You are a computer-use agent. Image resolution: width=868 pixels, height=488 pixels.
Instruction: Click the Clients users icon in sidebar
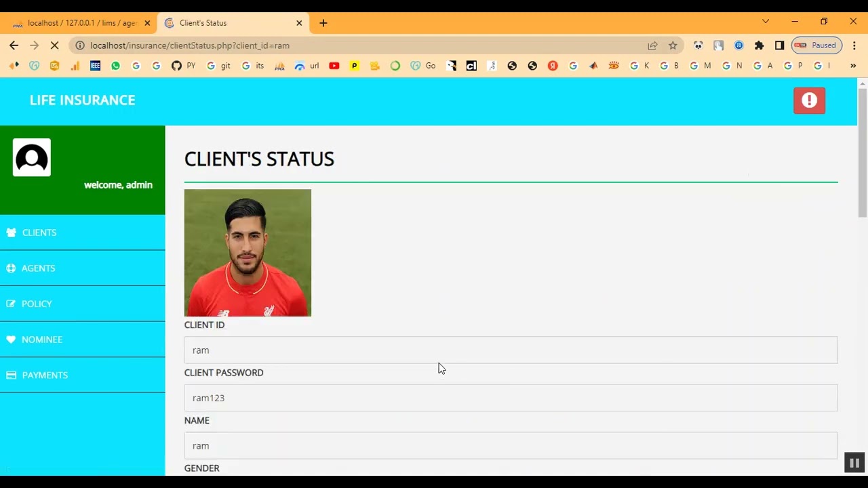(12, 232)
